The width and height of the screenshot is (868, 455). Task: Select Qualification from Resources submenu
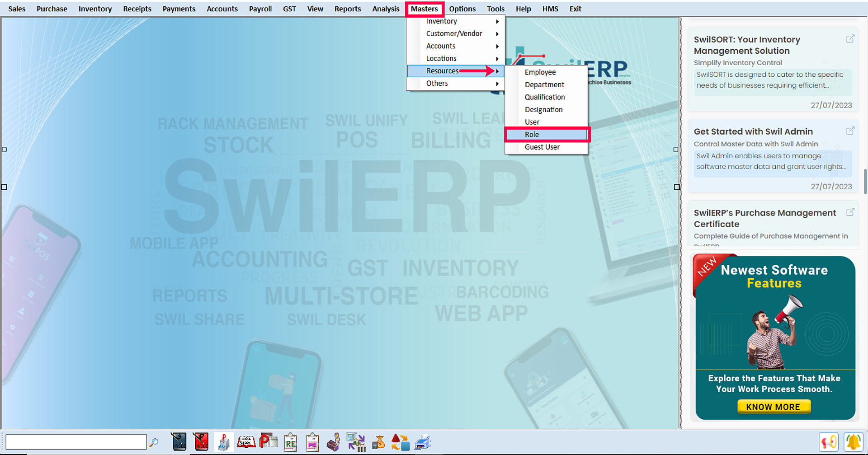[546, 97]
